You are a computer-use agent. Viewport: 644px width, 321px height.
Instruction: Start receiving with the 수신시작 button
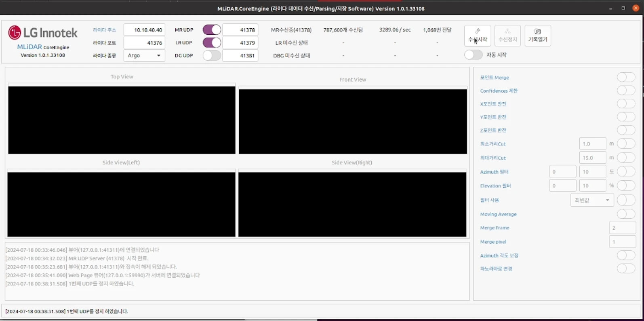[478, 36]
